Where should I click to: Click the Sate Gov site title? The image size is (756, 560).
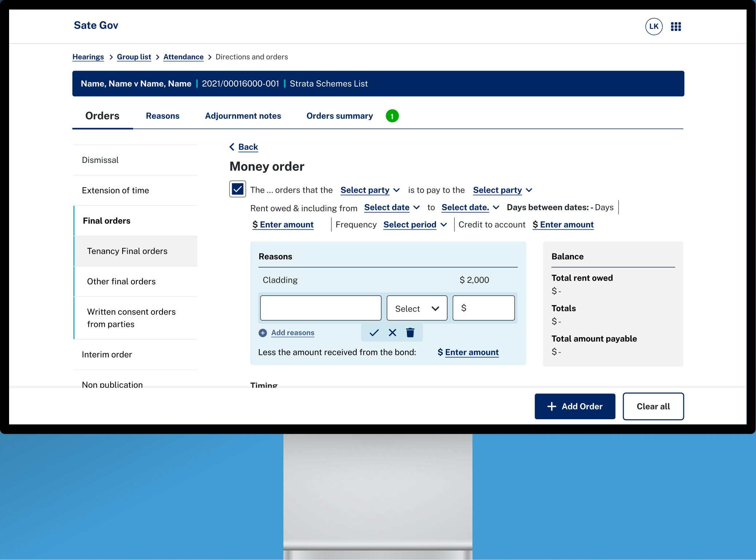click(x=96, y=25)
